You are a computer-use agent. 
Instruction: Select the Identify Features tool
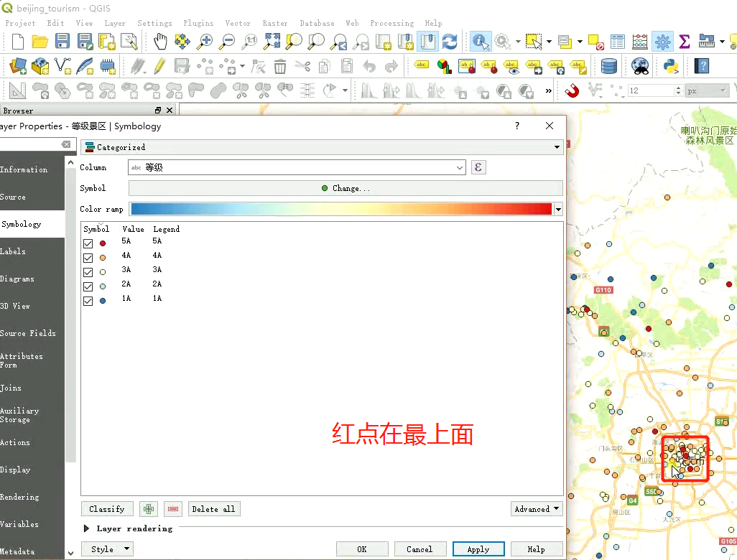(480, 42)
